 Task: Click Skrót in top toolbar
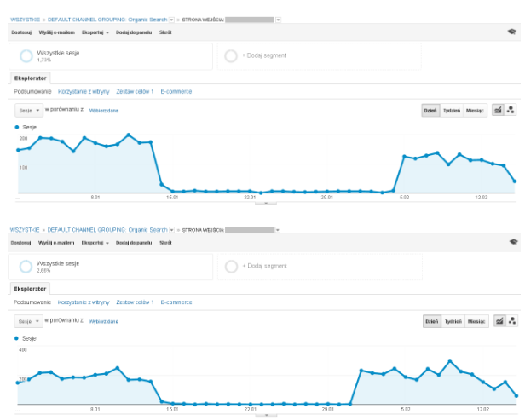(165, 32)
